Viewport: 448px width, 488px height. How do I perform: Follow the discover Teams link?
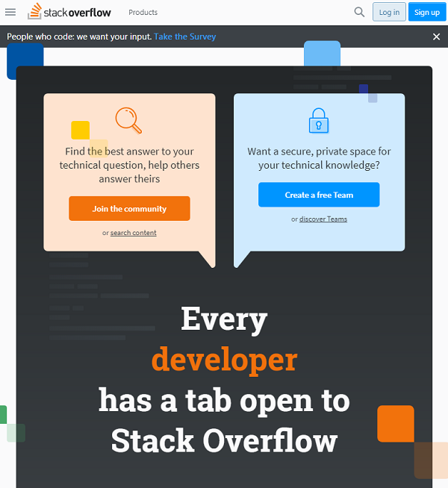point(323,219)
